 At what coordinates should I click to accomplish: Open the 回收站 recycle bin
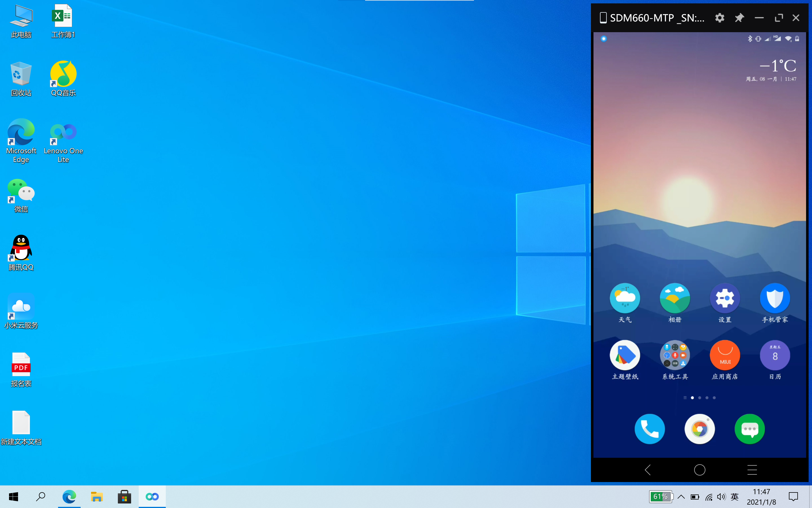pyautogui.click(x=21, y=79)
